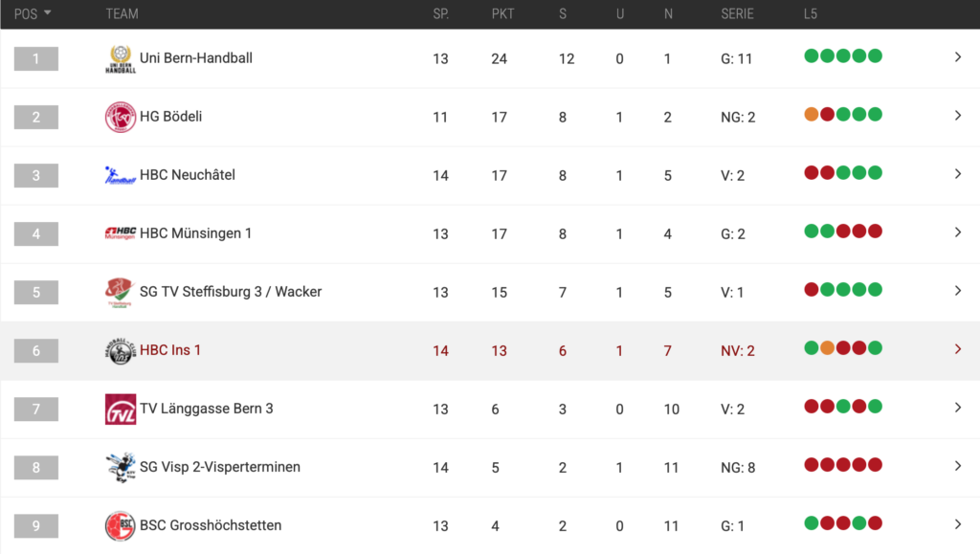This screenshot has width=980, height=554.
Task: Click position badge 8 in the table
Action: [x=36, y=468]
